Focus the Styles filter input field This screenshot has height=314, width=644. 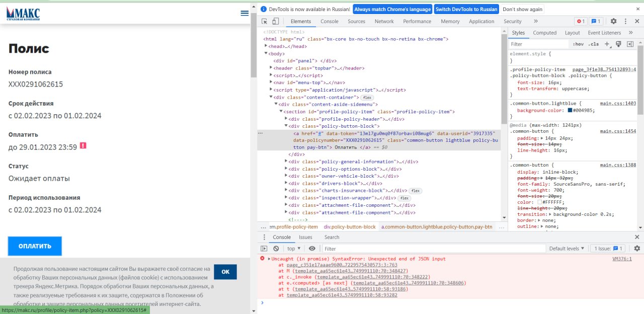click(x=538, y=44)
